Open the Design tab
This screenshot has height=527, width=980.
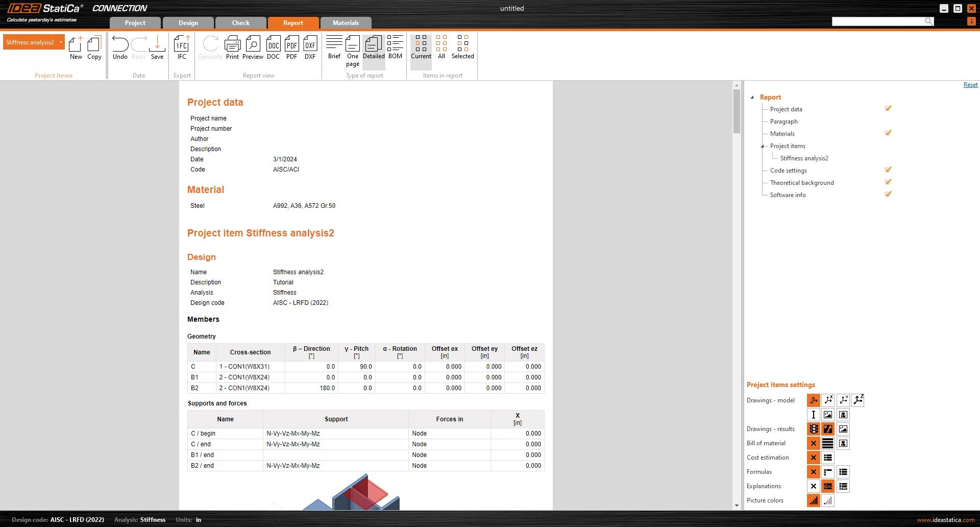188,23
